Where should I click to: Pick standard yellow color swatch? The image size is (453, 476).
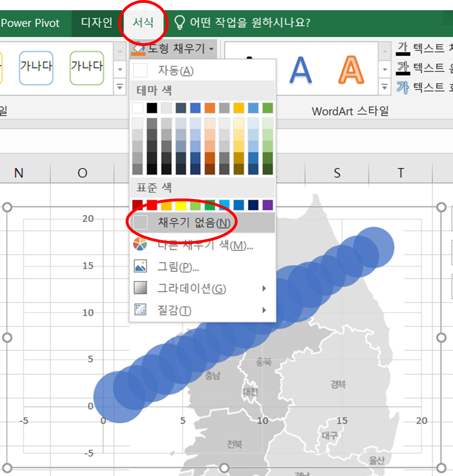181,205
